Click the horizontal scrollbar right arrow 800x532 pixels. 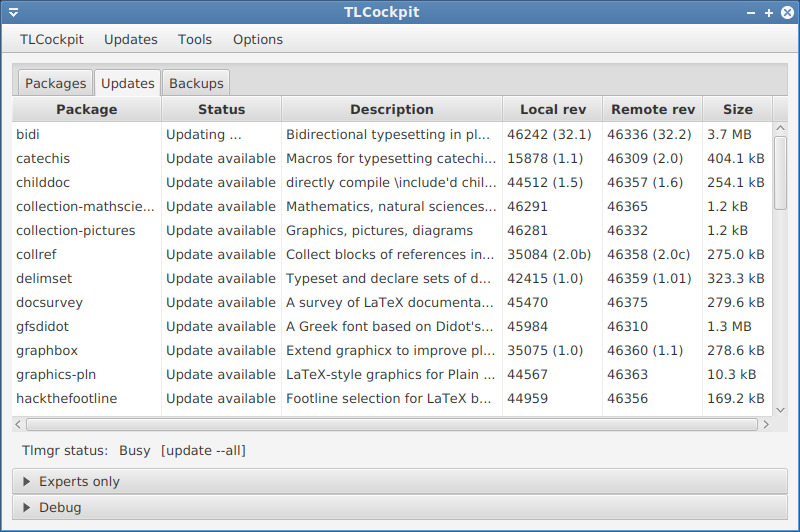[767, 424]
